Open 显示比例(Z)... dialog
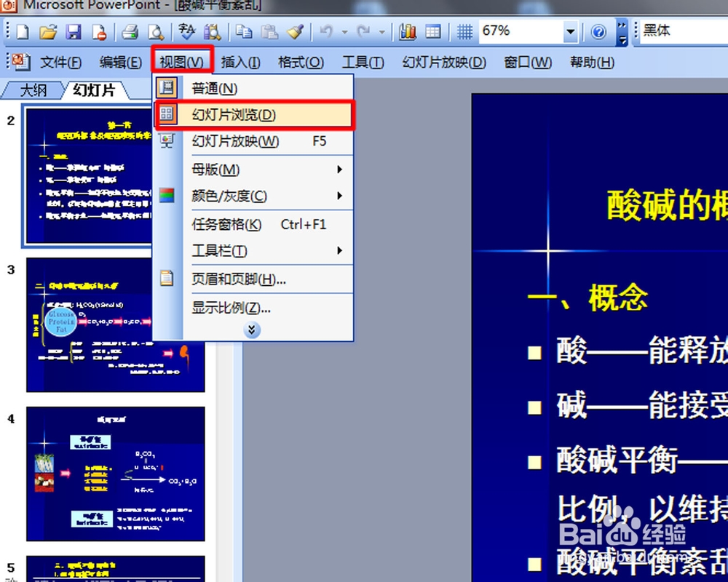The height and width of the screenshot is (582, 728). tap(254, 307)
